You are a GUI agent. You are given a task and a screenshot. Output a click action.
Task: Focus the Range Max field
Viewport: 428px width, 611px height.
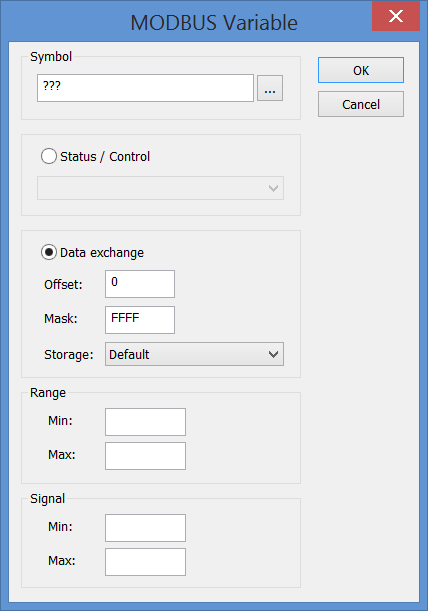point(145,456)
